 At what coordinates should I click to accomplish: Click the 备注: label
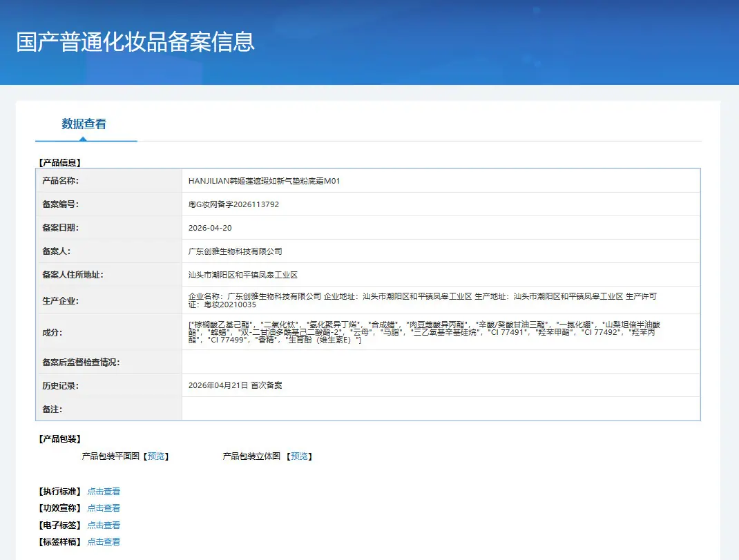pos(52,409)
